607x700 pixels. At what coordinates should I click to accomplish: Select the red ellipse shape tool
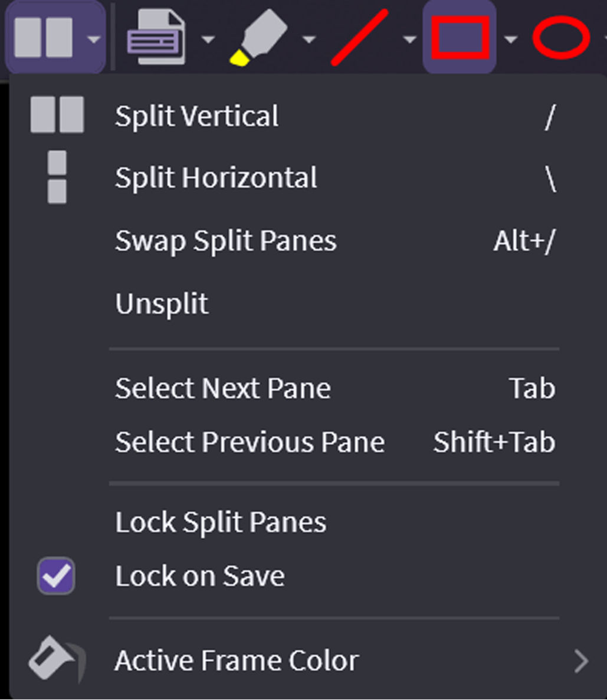pos(561,37)
